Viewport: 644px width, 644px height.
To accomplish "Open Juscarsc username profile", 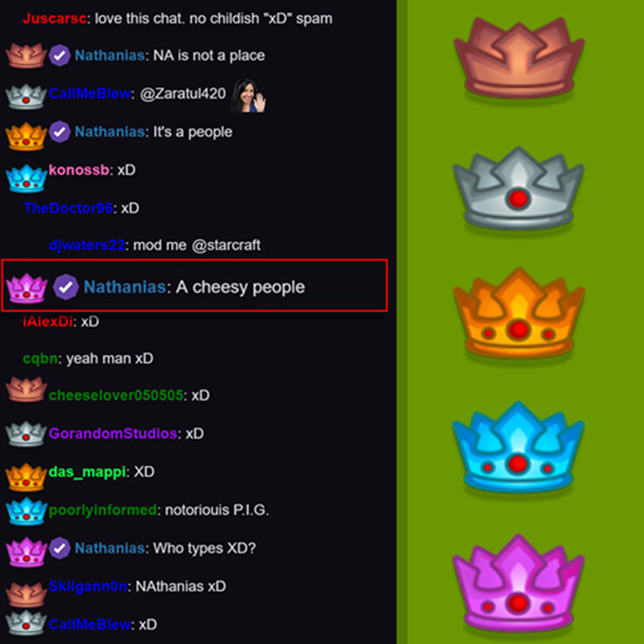I will 54,19.
